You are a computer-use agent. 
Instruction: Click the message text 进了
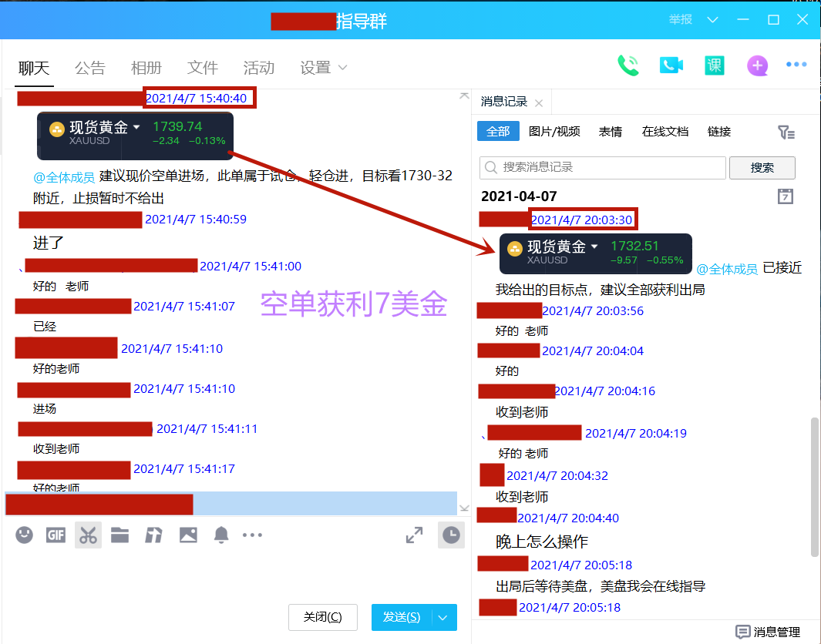coord(48,243)
